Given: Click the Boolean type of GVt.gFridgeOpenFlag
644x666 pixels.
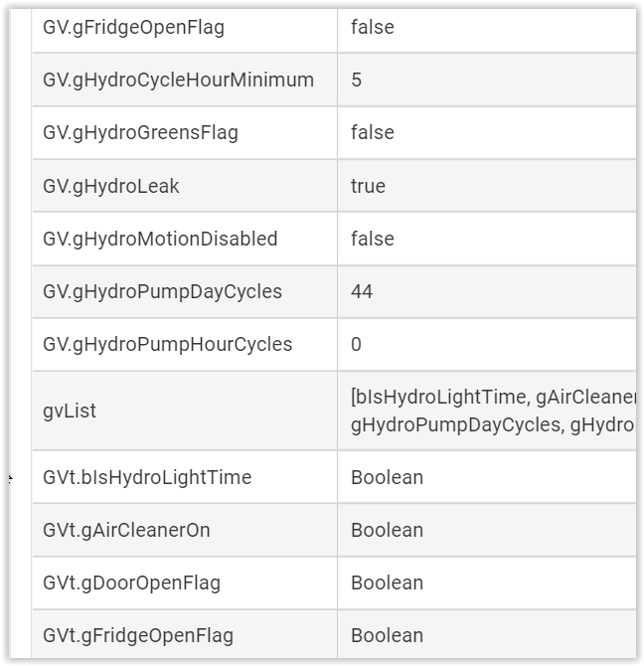Looking at the screenshot, I should coord(388,636).
